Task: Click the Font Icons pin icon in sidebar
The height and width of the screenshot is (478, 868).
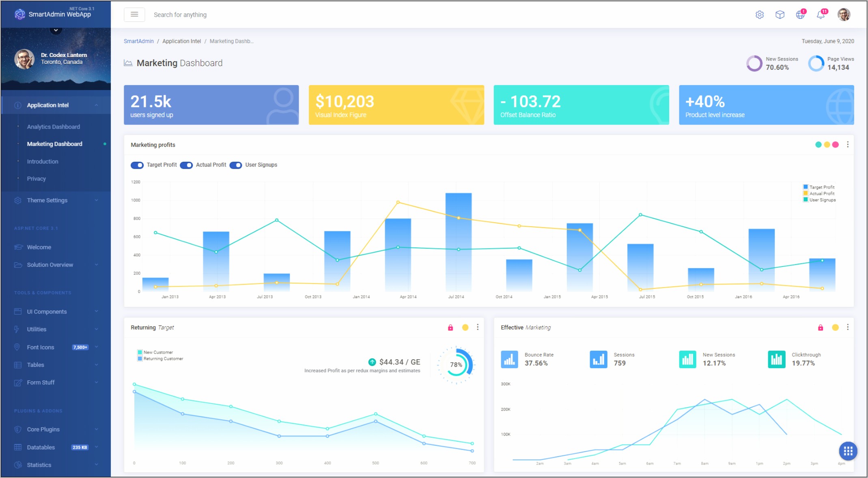Action: pyautogui.click(x=17, y=347)
